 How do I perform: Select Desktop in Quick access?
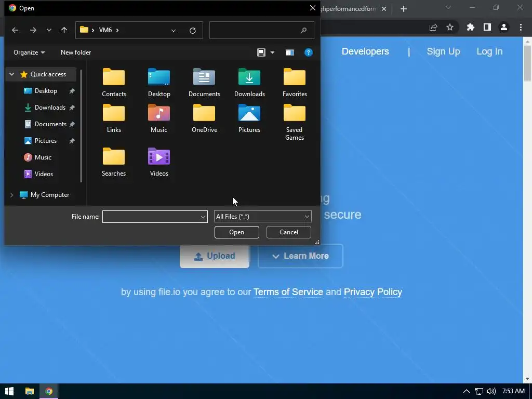(x=46, y=90)
